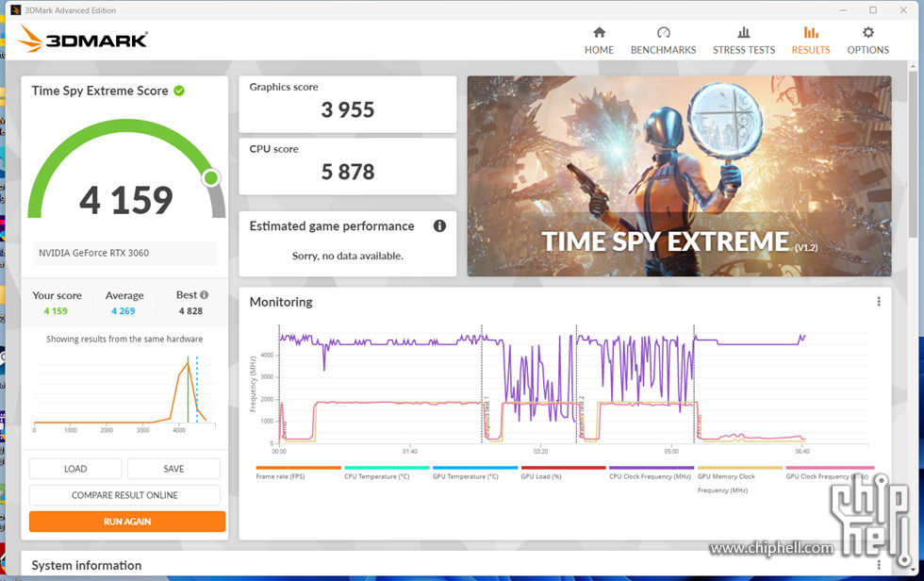Click the SAVE button
This screenshot has width=924, height=581.
coord(173,469)
